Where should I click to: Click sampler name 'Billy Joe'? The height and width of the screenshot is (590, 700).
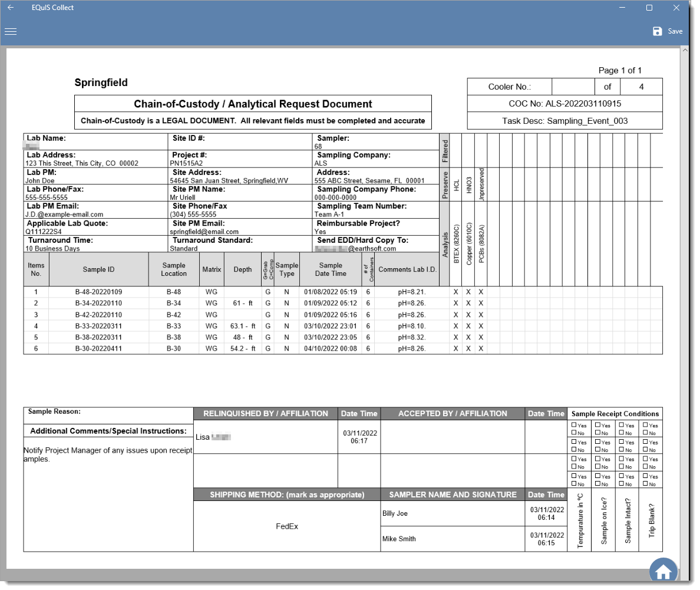[395, 513]
